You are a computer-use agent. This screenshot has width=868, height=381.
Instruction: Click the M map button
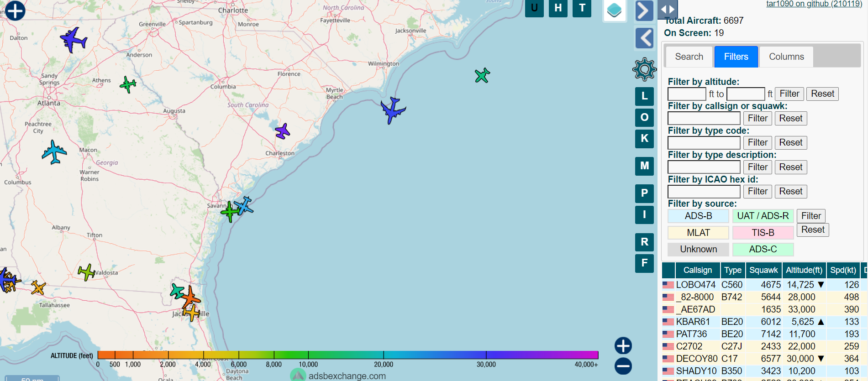[x=644, y=166]
